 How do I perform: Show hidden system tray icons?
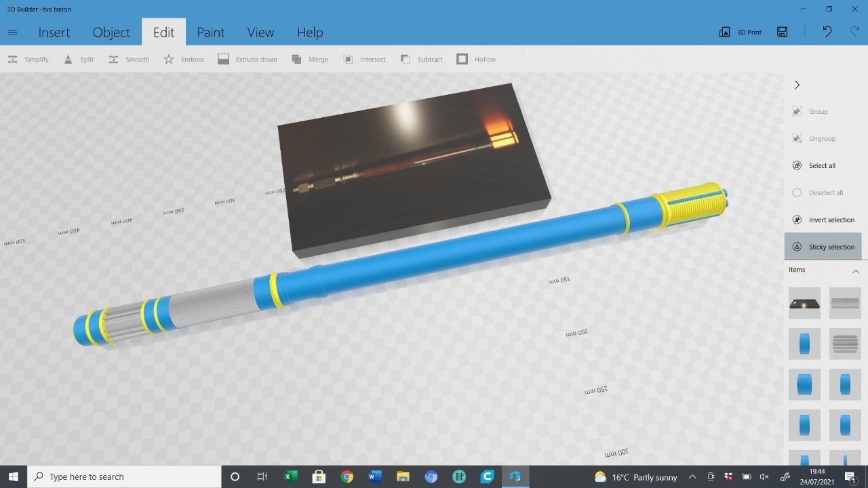click(x=692, y=476)
